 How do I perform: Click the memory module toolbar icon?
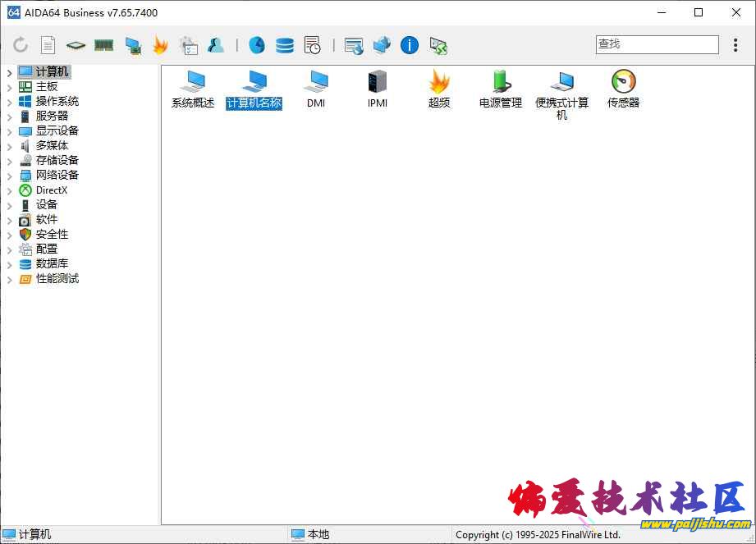(x=103, y=45)
